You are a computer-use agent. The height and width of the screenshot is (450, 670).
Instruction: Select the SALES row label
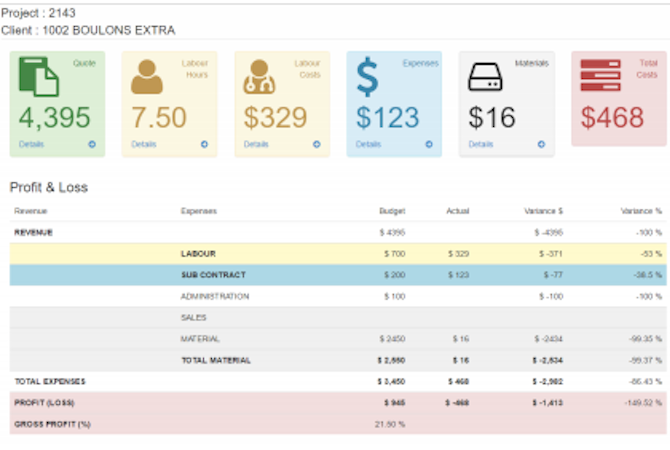point(194,318)
